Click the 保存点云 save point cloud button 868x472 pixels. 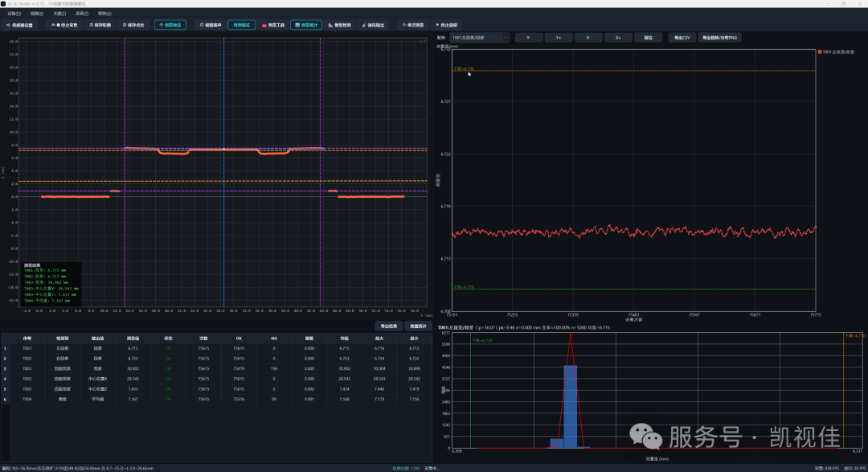coord(133,25)
